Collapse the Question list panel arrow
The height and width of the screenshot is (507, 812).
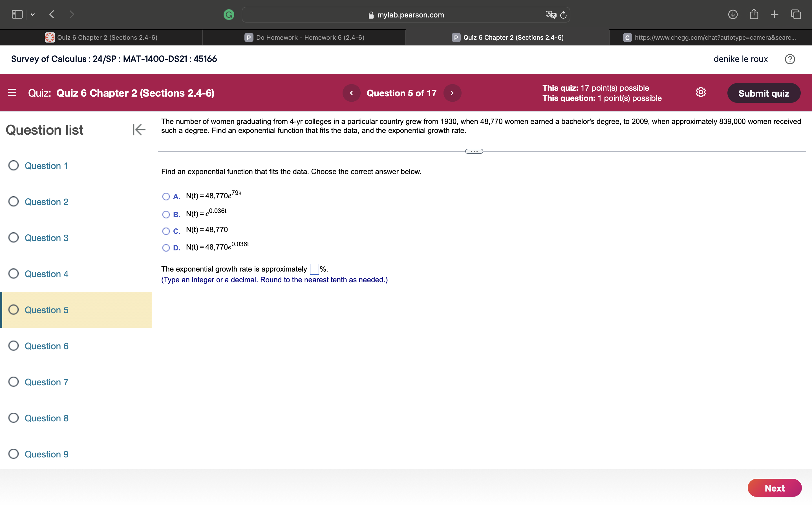pos(139,130)
